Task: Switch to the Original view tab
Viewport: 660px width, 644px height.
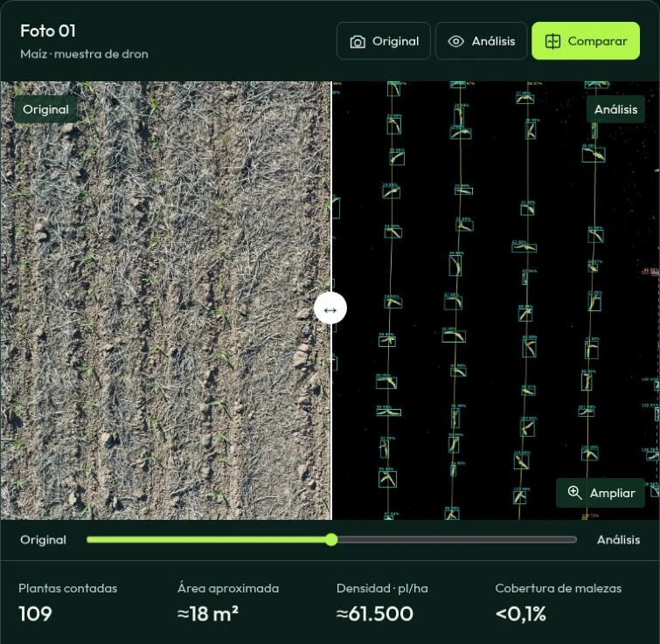Action: pyautogui.click(x=384, y=41)
